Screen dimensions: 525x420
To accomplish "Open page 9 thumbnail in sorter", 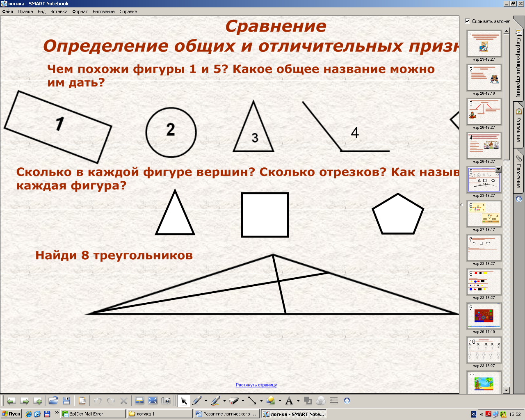I will point(484,316).
